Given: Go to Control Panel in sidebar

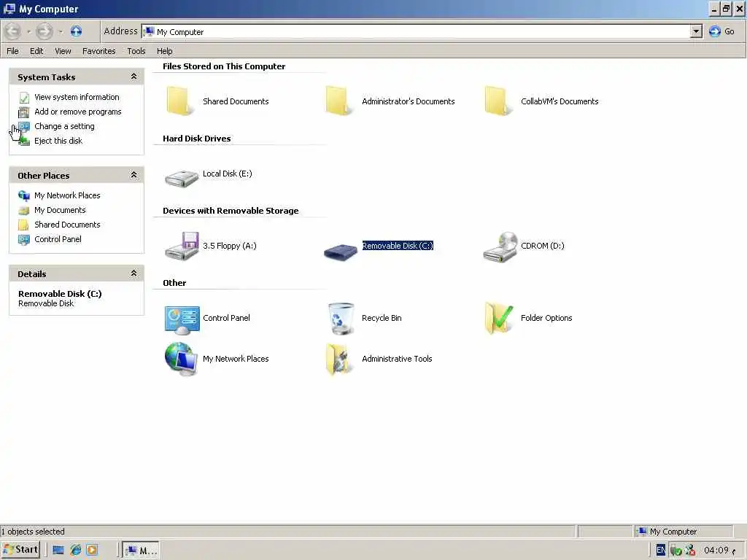Looking at the screenshot, I should point(58,239).
